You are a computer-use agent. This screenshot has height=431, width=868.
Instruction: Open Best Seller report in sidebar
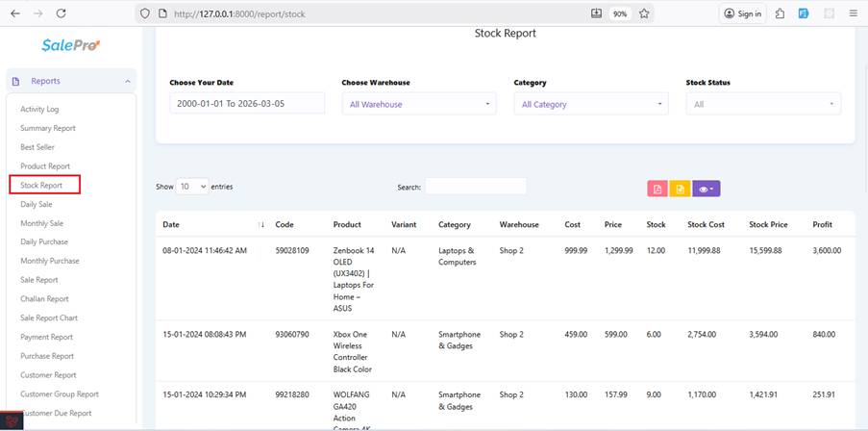pos(37,147)
